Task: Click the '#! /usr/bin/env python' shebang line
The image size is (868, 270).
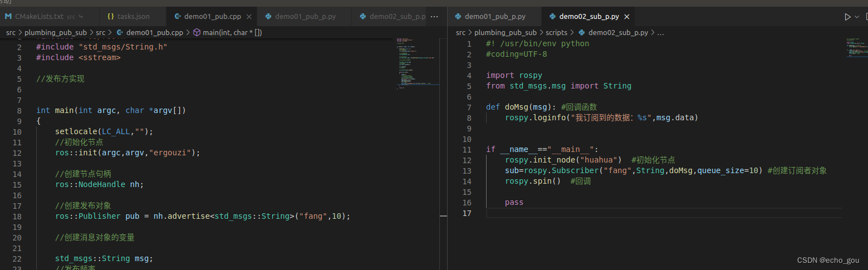Action: tap(537, 43)
